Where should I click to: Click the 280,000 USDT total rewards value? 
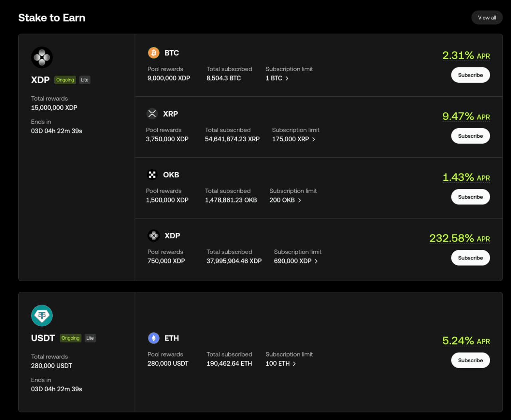coord(51,366)
